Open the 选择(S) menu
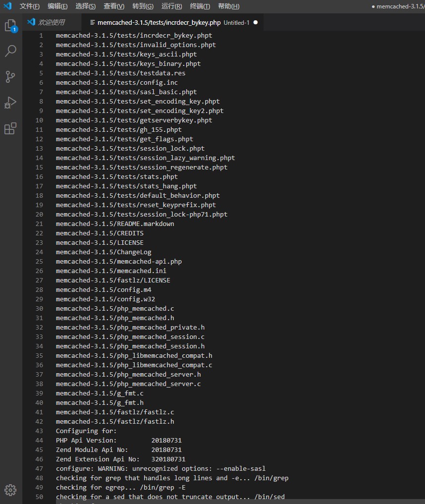The image size is (425, 504). click(x=86, y=6)
